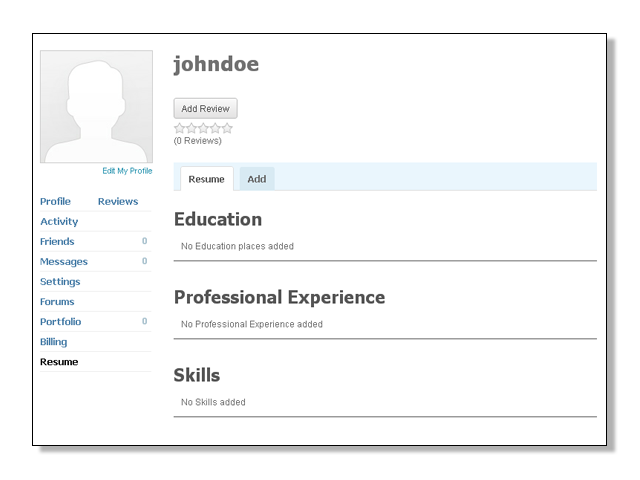Viewport: 640px width, 480px height.
Task: Click the profile avatar placeholder image
Action: pos(96,107)
